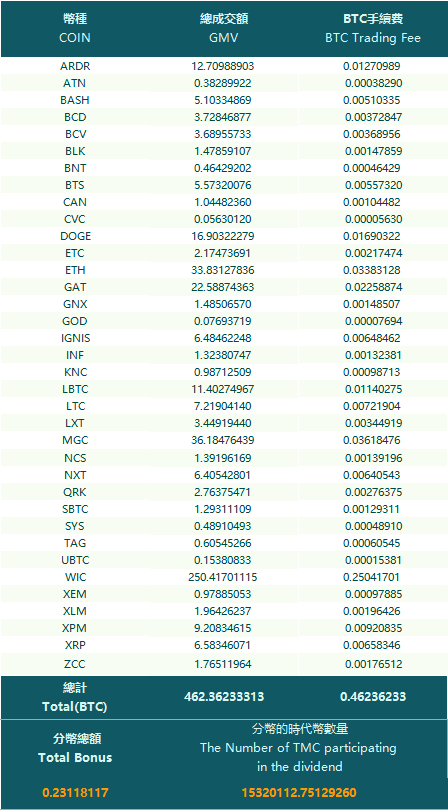
Task: Select the IGNIS coin row label
Action: 75,338
